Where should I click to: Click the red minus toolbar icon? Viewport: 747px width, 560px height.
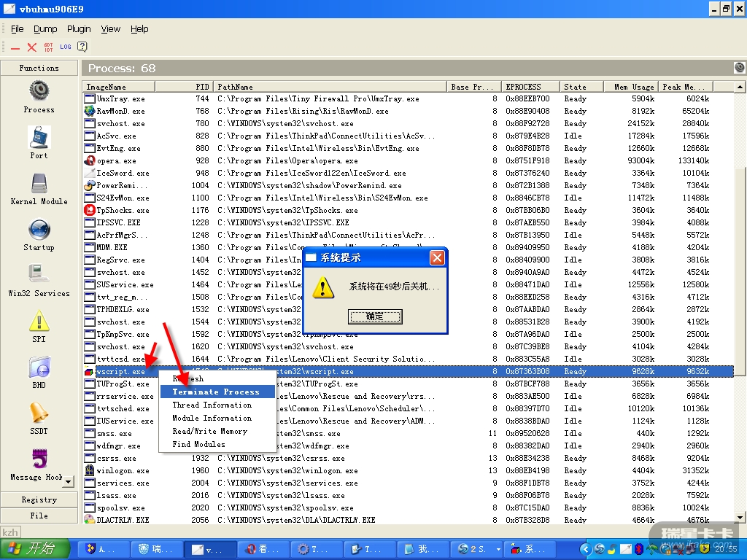click(x=15, y=47)
